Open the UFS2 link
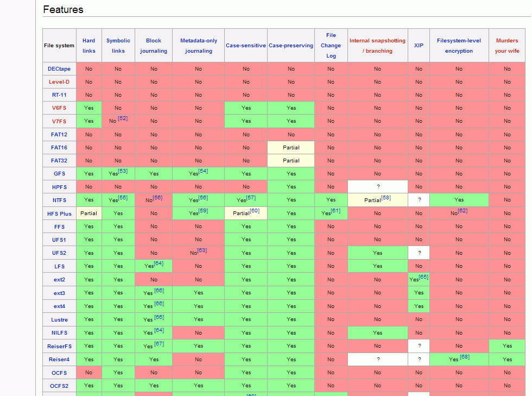 click(x=59, y=253)
